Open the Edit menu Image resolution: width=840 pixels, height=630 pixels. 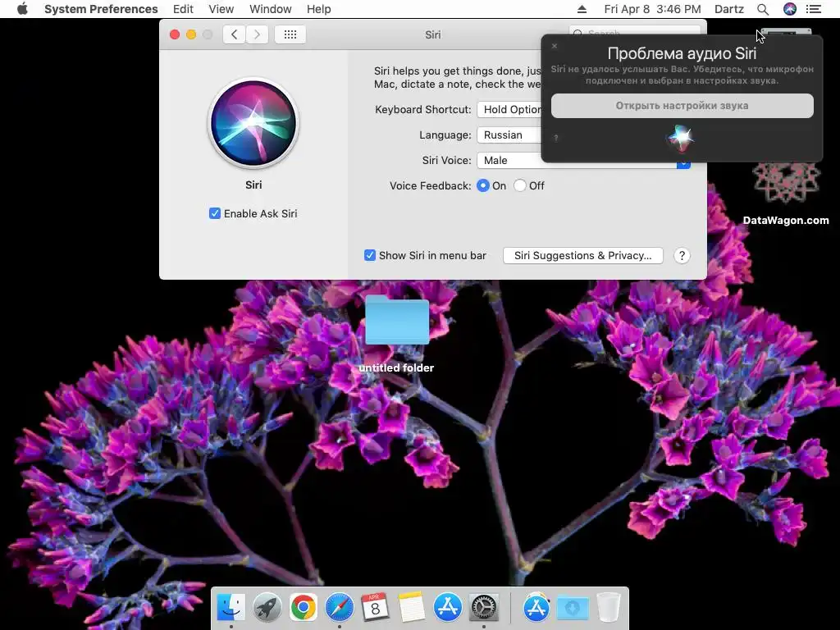[183, 9]
